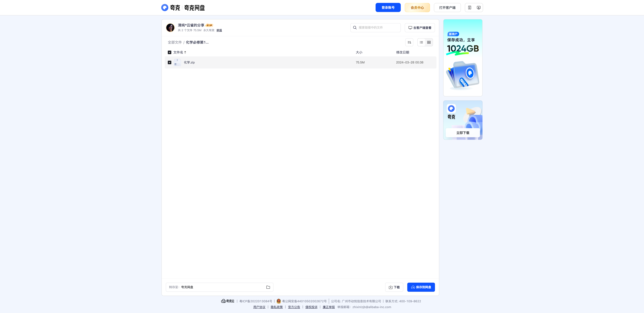This screenshot has width=644, height=313.
Task: Click the 1024GB new user promo banner
Action: pyautogui.click(x=463, y=58)
